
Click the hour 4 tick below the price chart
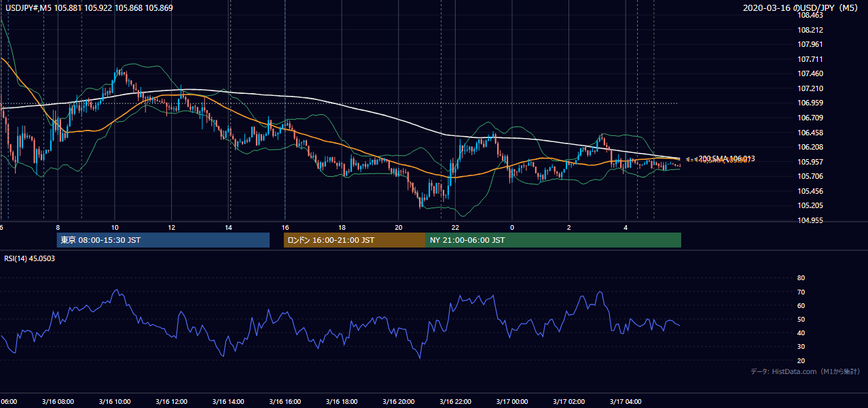[x=626, y=228]
